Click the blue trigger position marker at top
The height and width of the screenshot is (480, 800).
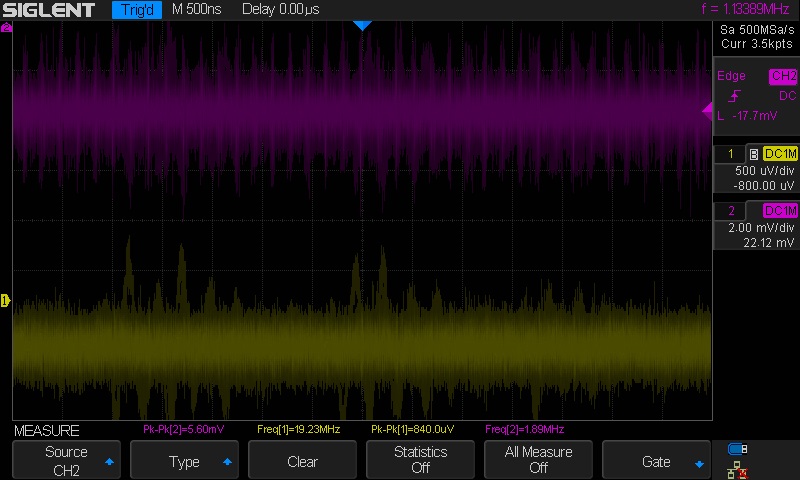(362, 26)
